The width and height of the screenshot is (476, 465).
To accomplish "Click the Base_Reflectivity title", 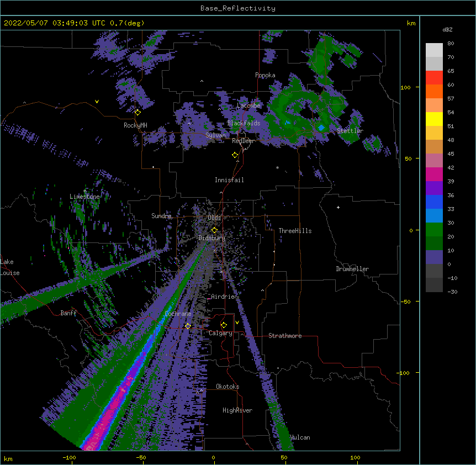I will click(x=238, y=8).
